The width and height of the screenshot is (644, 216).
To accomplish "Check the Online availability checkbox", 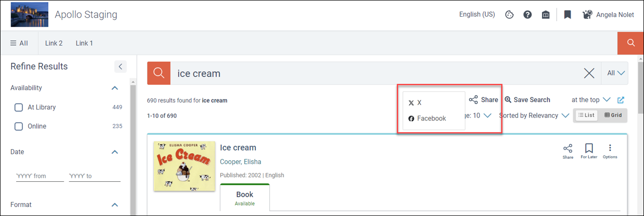I will click(19, 126).
